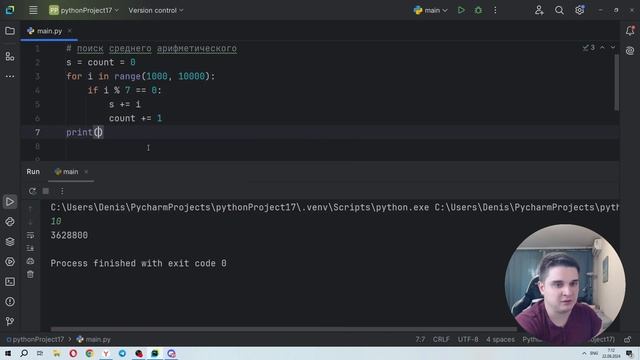Open the Project tool window folder icon
The height and width of the screenshot is (360, 640).
(10, 31)
